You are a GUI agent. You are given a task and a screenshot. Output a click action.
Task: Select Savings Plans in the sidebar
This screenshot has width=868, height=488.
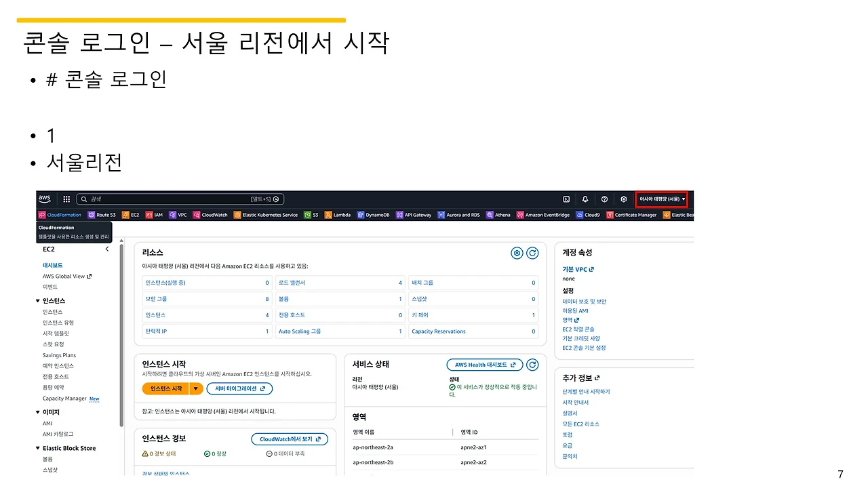tap(58, 354)
